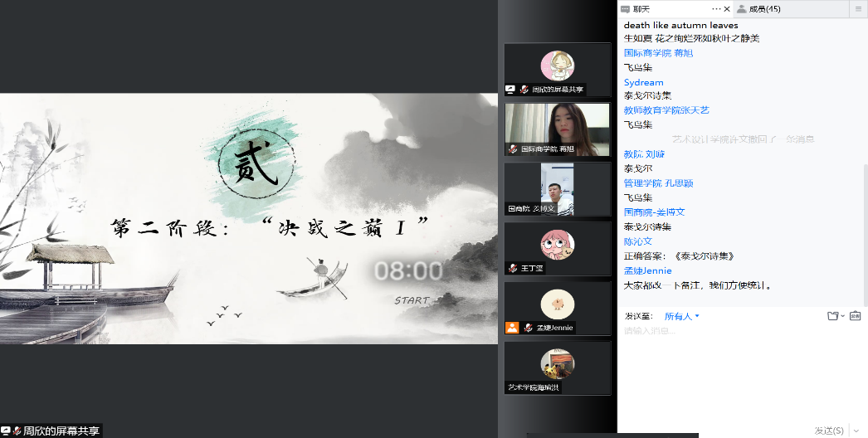Click the file send folder icon
Image resolution: width=868 pixels, height=438 pixels.
(x=832, y=316)
